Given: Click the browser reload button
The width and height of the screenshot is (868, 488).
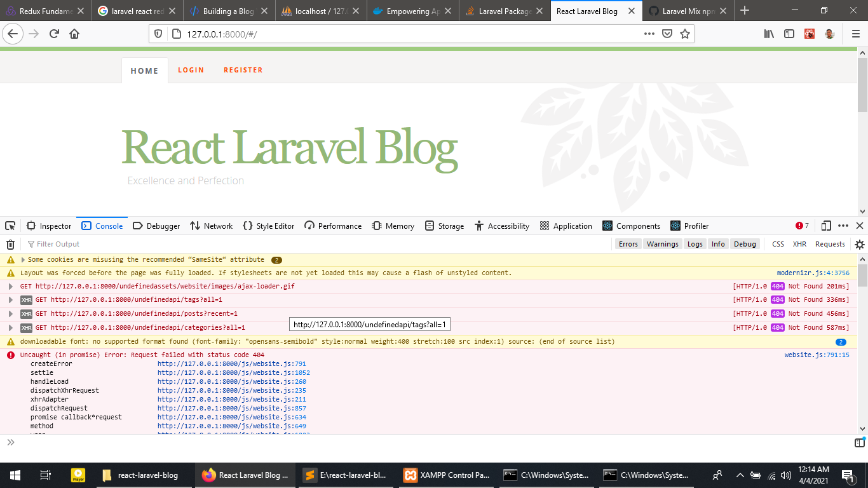Looking at the screenshot, I should click(x=54, y=34).
